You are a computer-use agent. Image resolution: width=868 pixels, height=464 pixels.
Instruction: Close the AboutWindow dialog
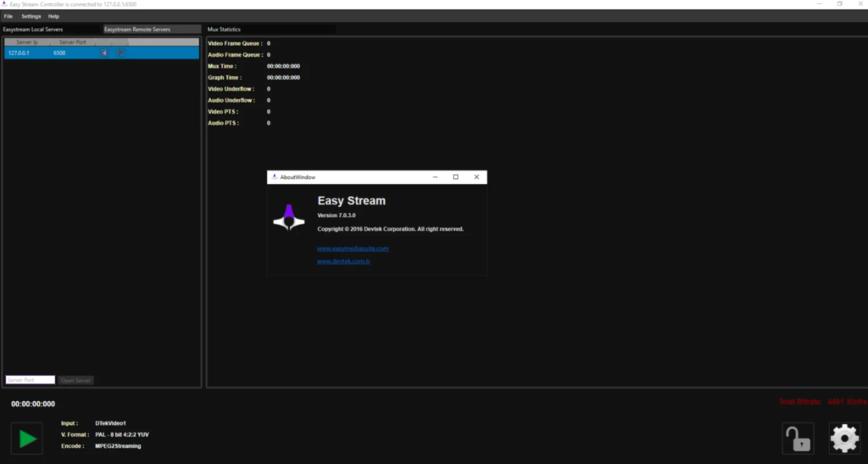[x=476, y=177]
